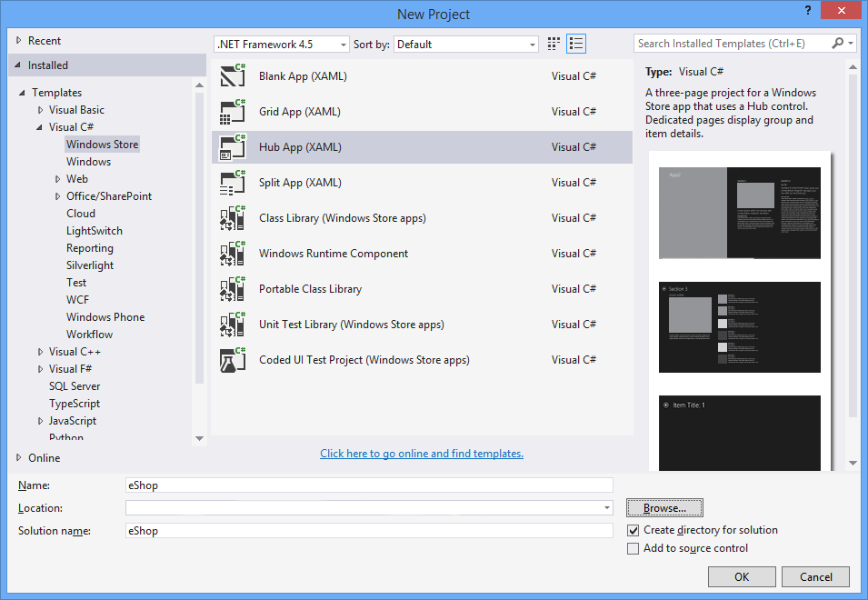
Task: Select Windows Store under Visual C#
Action: (x=102, y=144)
